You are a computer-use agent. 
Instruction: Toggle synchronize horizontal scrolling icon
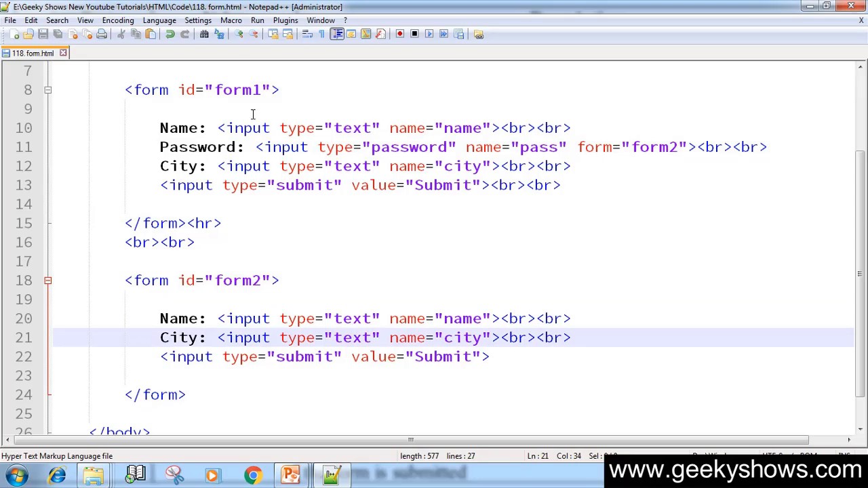click(x=288, y=34)
